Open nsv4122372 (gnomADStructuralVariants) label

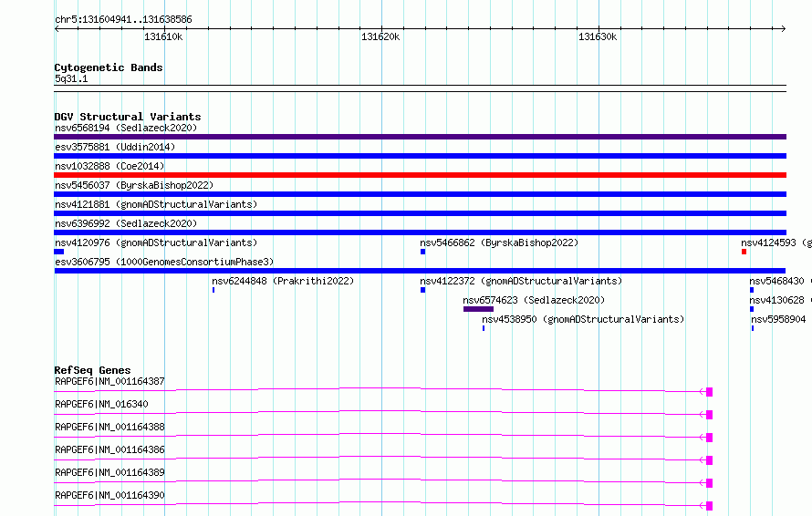pos(521,281)
